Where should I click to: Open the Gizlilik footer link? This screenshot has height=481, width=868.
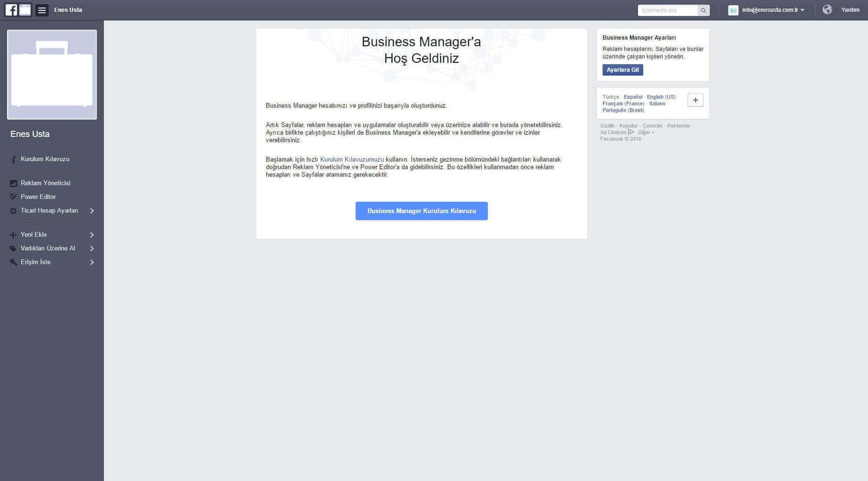pos(608,126)
